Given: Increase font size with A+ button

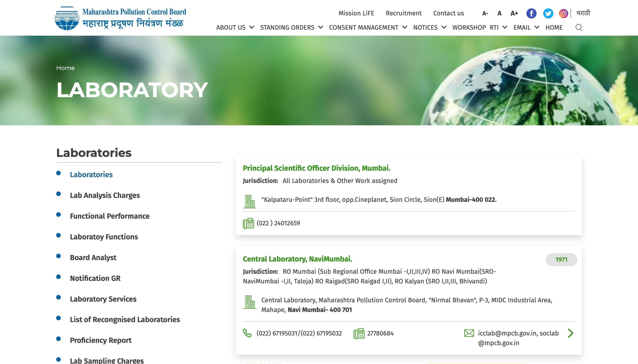Looking at the screenshot, I should (514, 14).
